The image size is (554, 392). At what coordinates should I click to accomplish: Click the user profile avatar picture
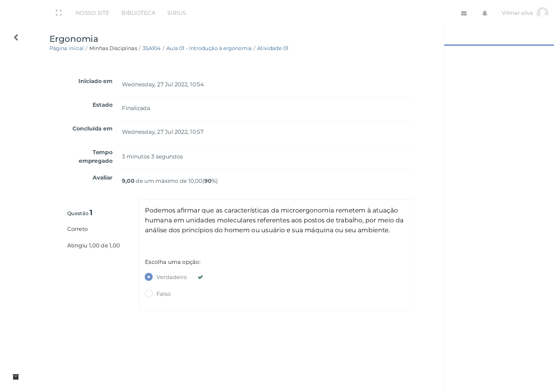pos(542,13)
